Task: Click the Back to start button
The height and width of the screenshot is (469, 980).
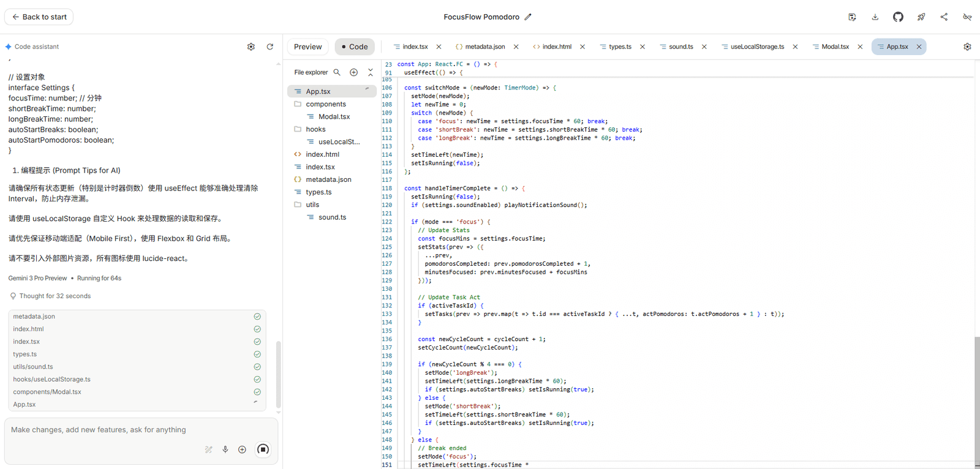Action: [x=39, y=17]
